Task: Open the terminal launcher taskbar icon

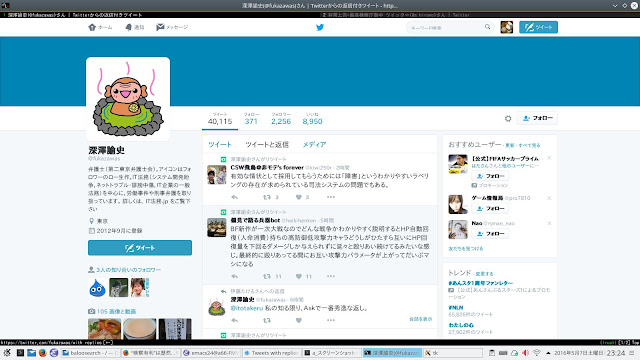Action: coord(20,353)
